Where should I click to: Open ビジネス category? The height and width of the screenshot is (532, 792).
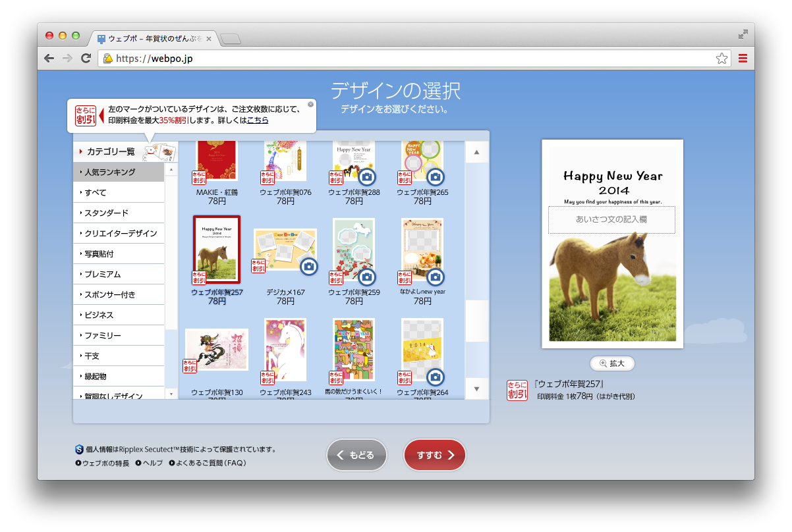click(119, 315)
